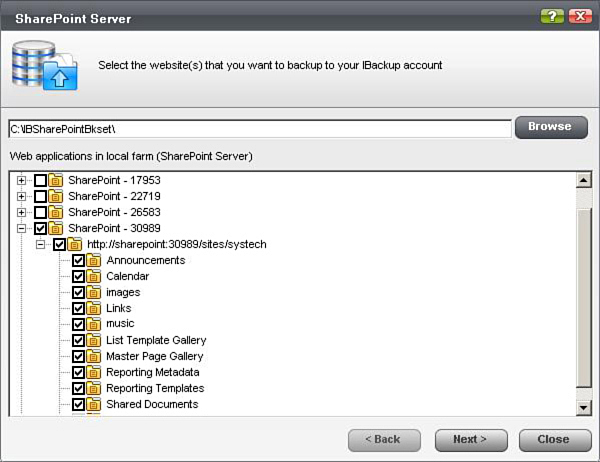Uncheck the Master Page Gallery checkbox
Viewport: 600px width, 462px height.
[78, 356]
